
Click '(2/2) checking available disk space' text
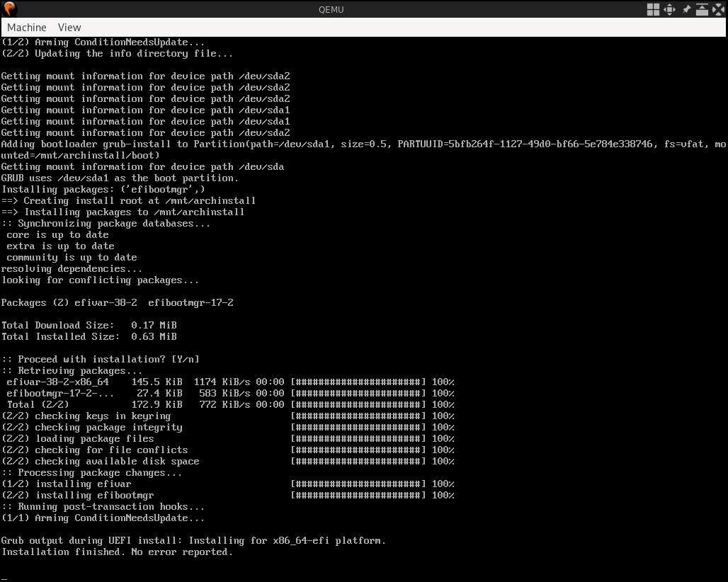point(101,462)
